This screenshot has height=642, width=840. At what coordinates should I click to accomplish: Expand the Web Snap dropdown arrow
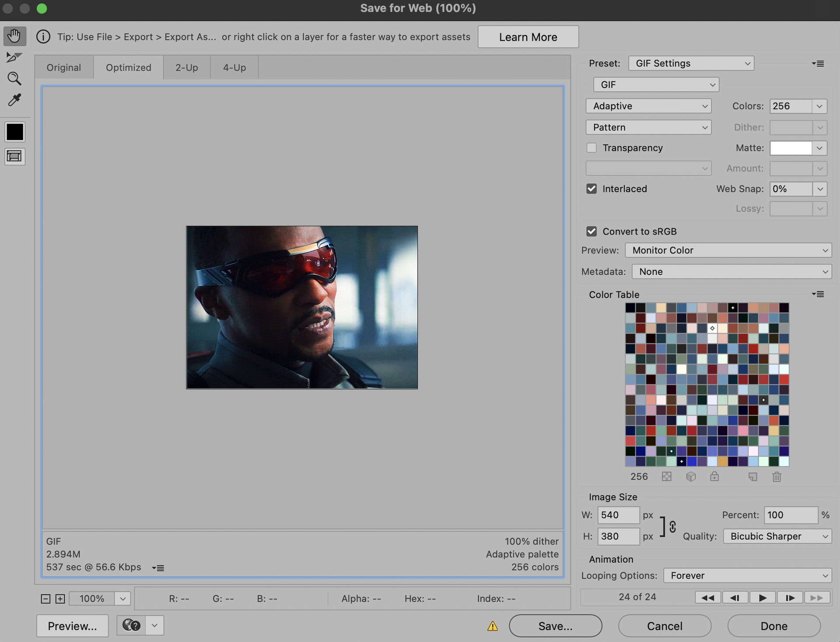click(819, 189)
